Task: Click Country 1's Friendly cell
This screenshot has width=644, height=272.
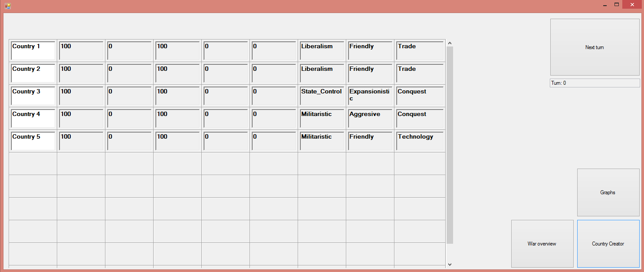Action: [x=370, y=50]
